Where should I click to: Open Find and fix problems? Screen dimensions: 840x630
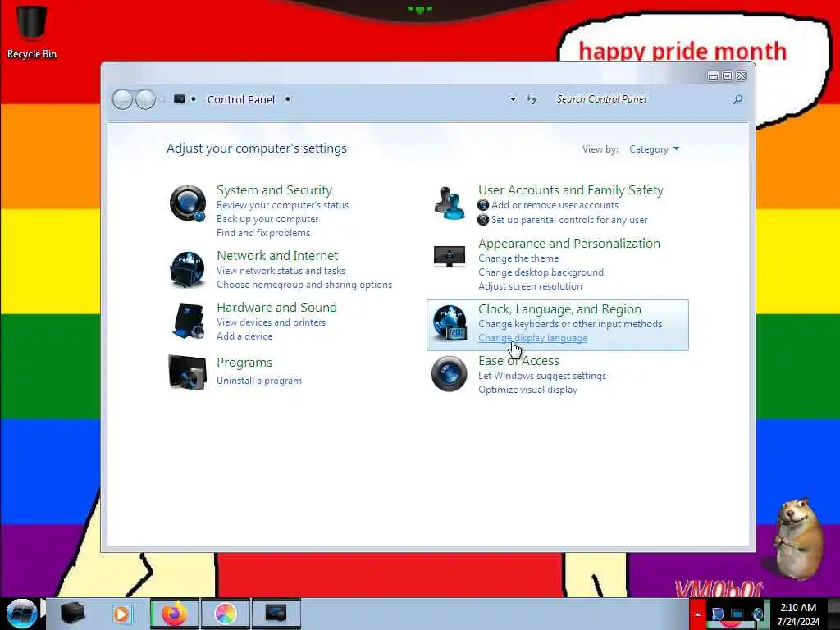coord(263,233)
